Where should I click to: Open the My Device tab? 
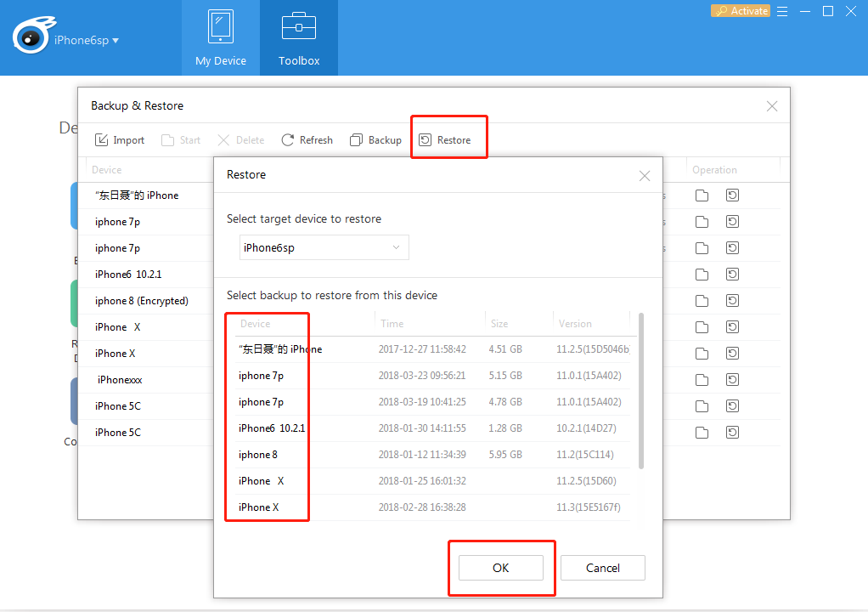(220, 37)
